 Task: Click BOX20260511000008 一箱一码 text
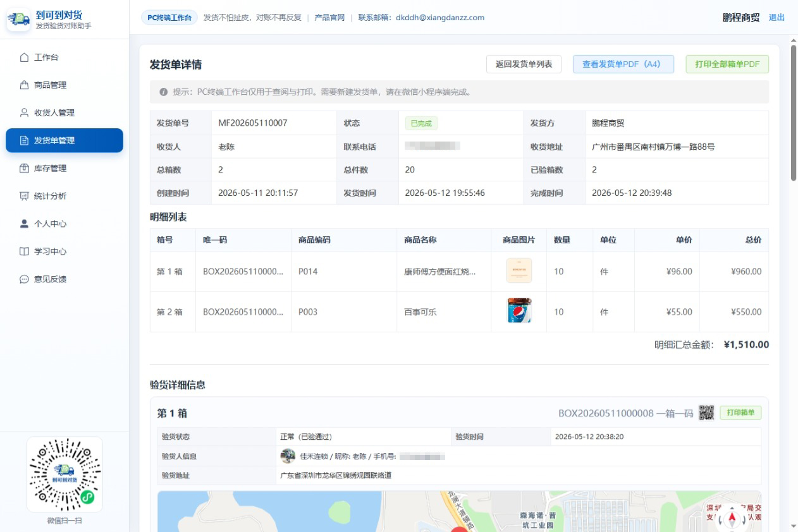(x=626, y=413)
